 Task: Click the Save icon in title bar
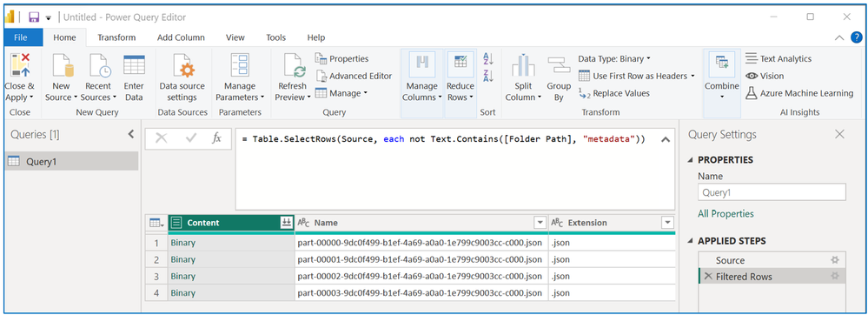(34, 17)
